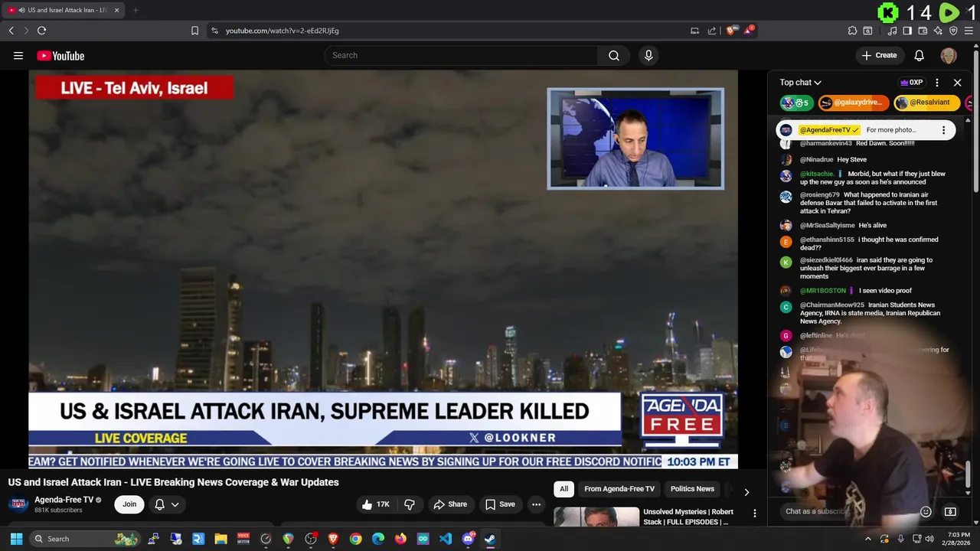
Task: Select the All filter chip
Action: [563, 489]
